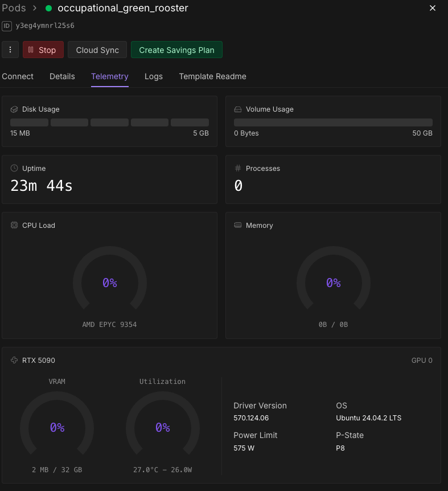This screenshot has width=448, height=491.
Task: Click the Volume Usage progress bar
Action: point(333,122)
